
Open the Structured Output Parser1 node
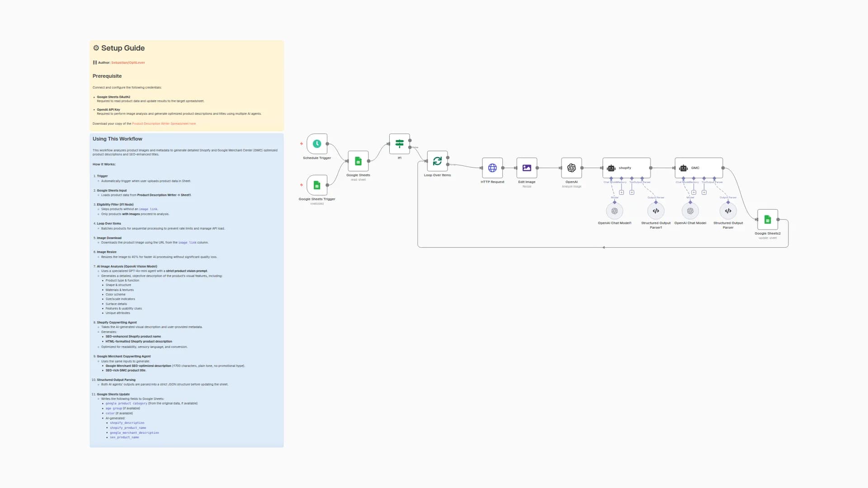(656, 211)
